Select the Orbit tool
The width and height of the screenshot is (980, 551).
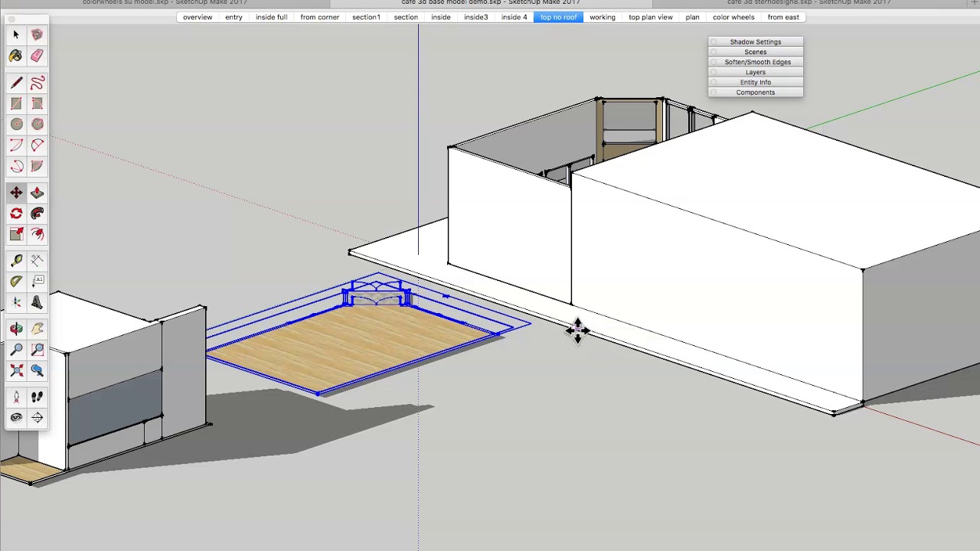[x=16, y=329]
